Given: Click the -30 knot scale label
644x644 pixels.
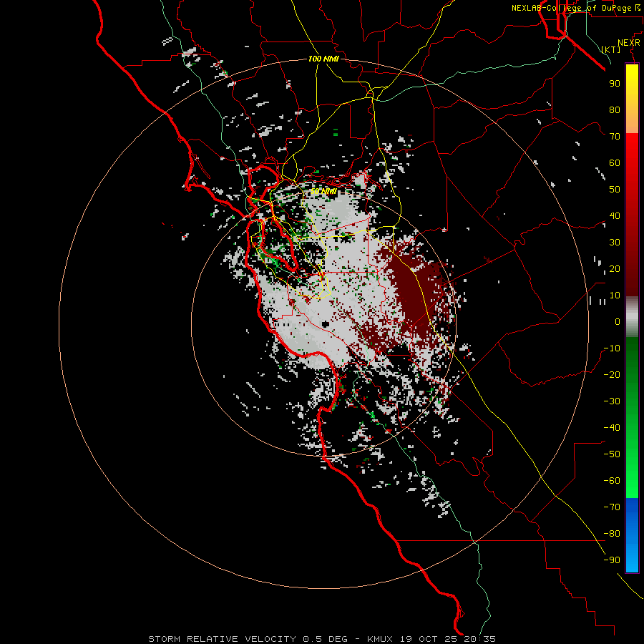Looking at the screenshot, I should pyautogui.click(x=612, y=401).
